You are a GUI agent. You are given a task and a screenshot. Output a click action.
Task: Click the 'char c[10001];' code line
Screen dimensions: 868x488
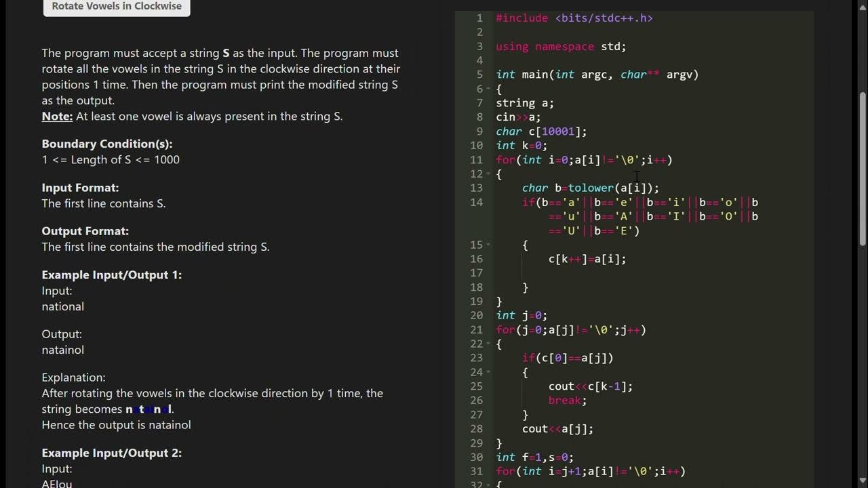click(x=541, y=131)
